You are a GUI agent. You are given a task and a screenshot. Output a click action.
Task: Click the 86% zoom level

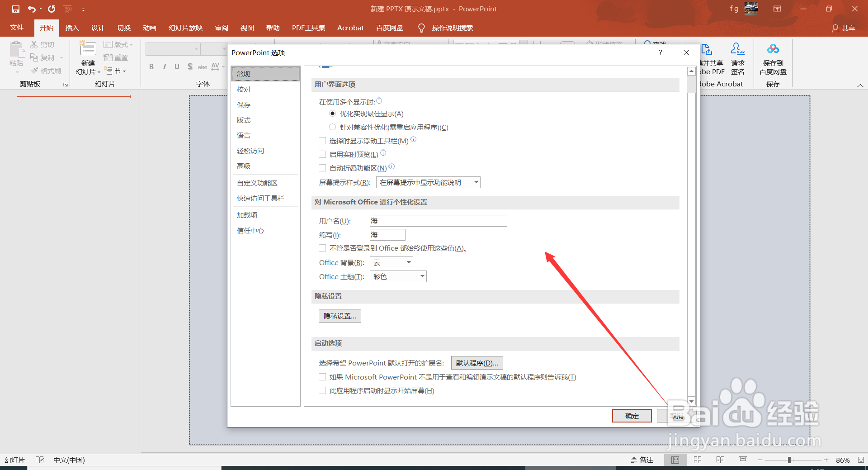click(843, 460)
